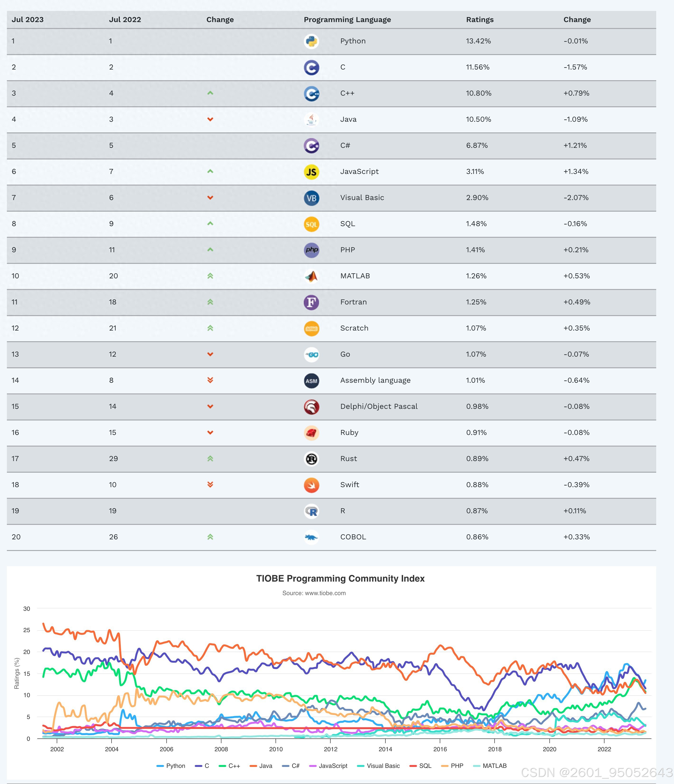Click double-up arrow in MATLAB row

pyautogui.click(x=210, y=276)
